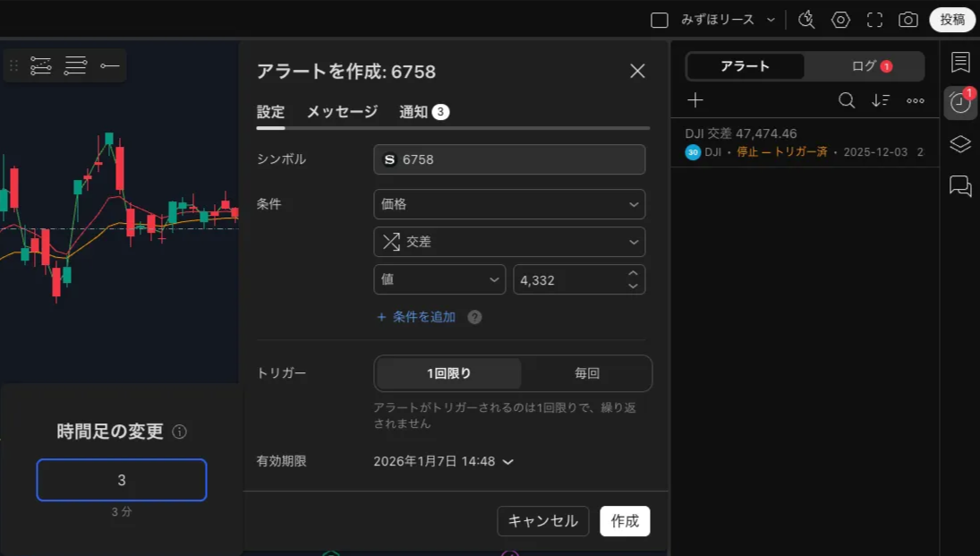Select the 毎回 trigger option
This screenshot has width=980, height=556.
coord(586,373)
